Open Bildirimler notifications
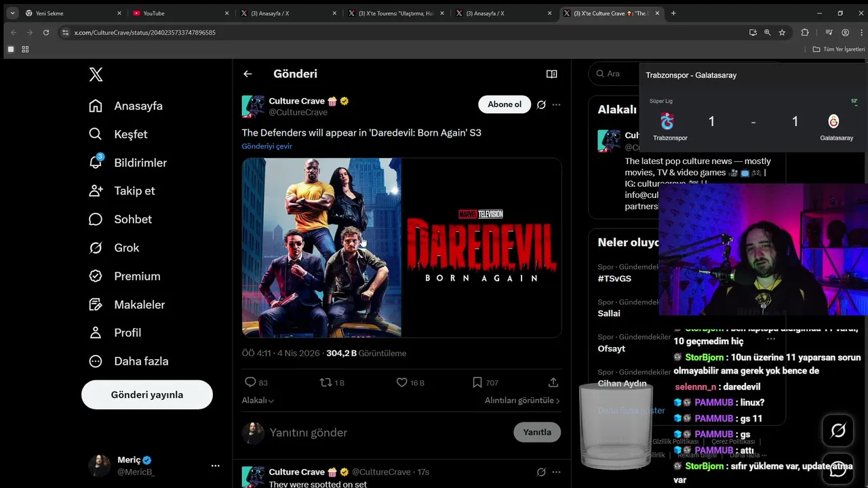The height and width of the screenshot is (488, 868). 128,163
